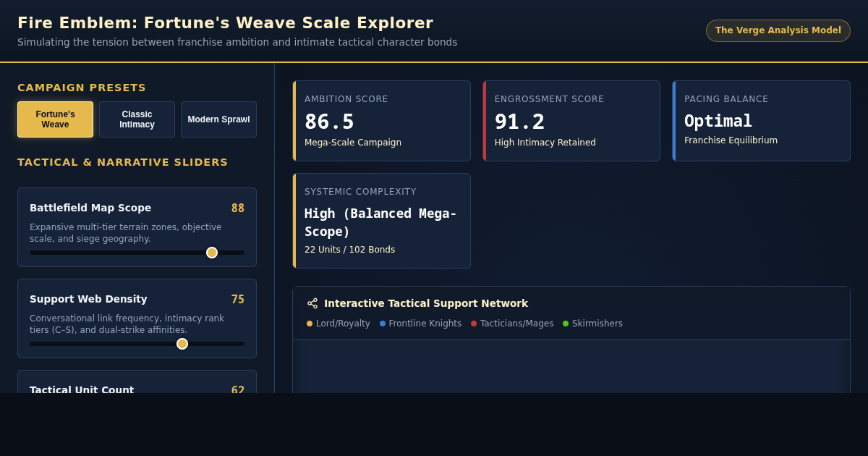Click the 86.5 ambition value
Screen dimensions: 868x456
pos(329,122)
